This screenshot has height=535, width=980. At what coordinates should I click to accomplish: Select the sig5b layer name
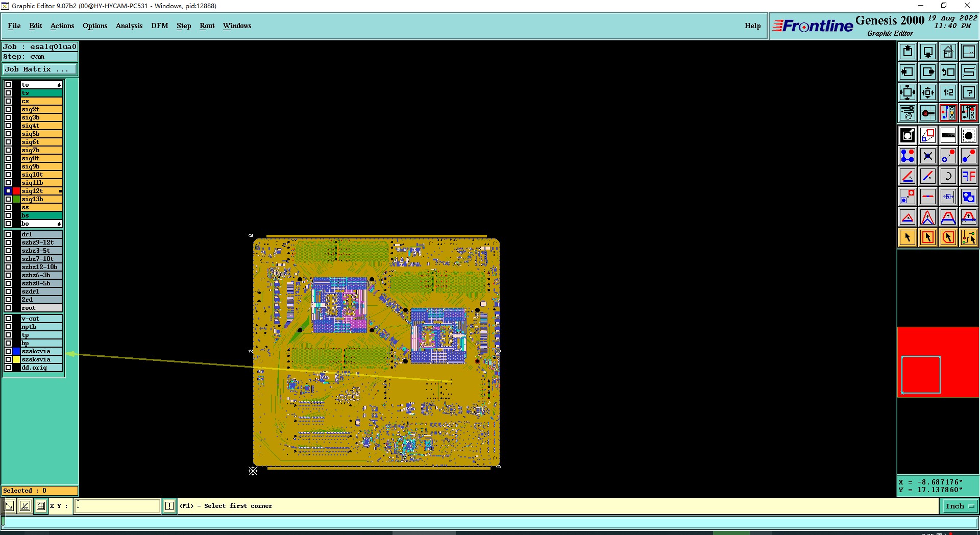[x=41, y=134]
